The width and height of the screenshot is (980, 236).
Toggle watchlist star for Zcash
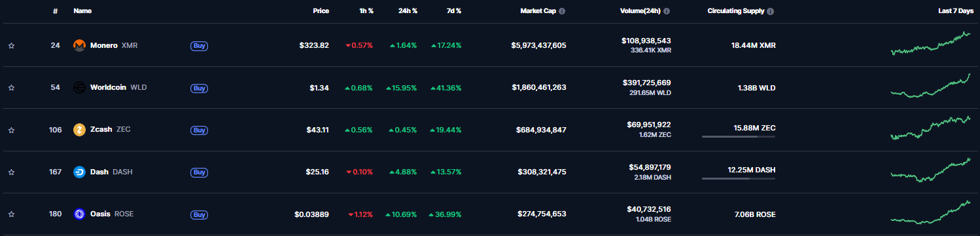[11, 130]
